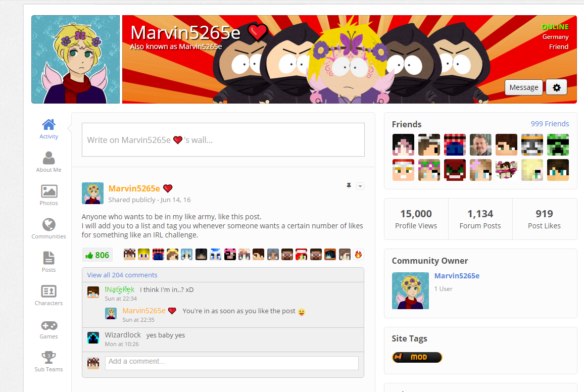Click the Message button
The image size is (584, 392).
click(524, 87)
